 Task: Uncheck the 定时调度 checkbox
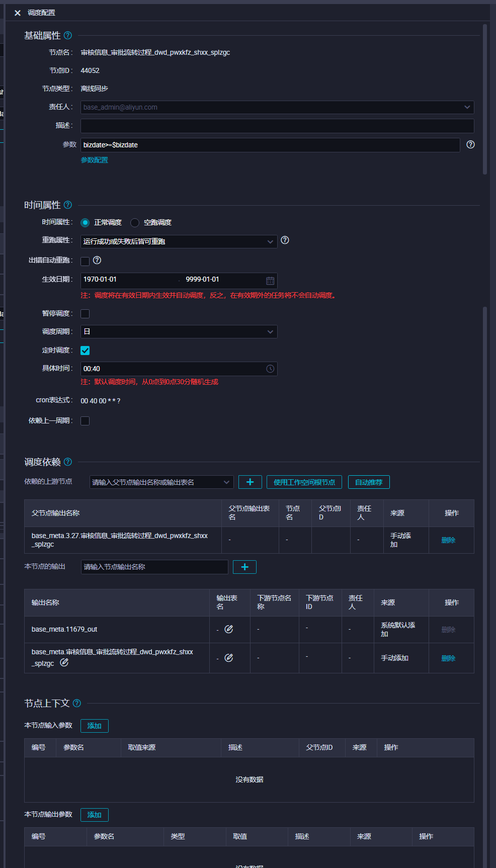coord(85,351)
